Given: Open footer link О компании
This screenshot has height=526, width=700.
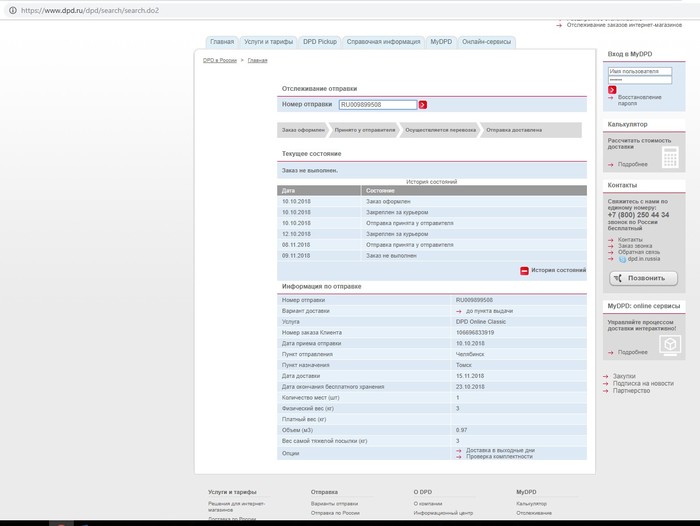Looking at the screenshot, I should click(x=428, y=504).
